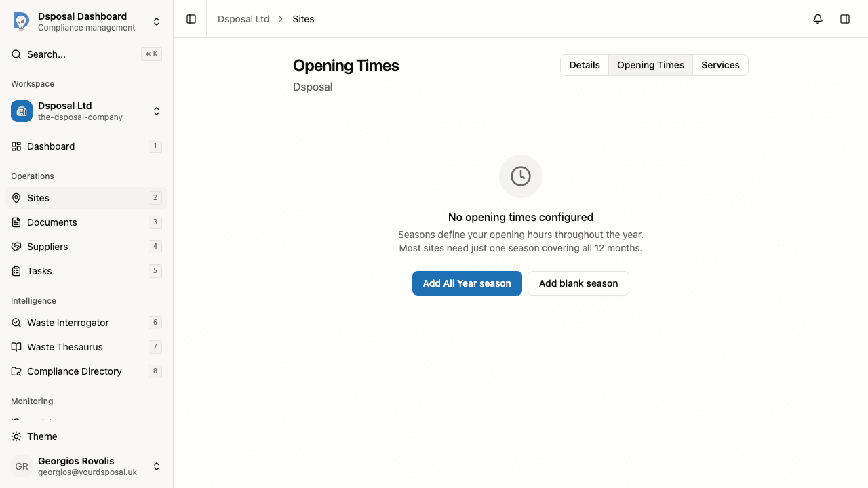The width and height of the screenshot is (868, 488).
Task: Click the Tasks icon in the sidebar
Action: click(16, 270)
